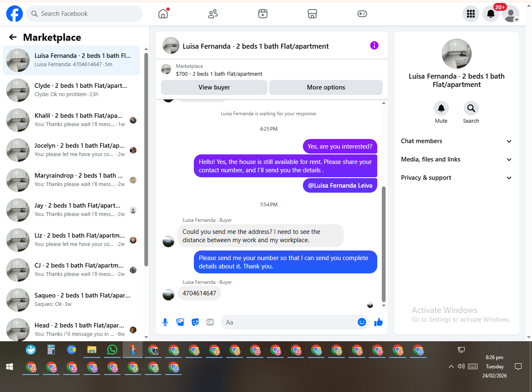
Task: Open the Clyde conversation
Action: pos(72,90)
